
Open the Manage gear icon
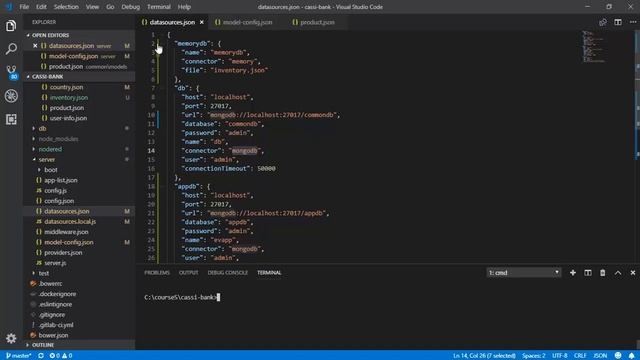coord(11,338)
